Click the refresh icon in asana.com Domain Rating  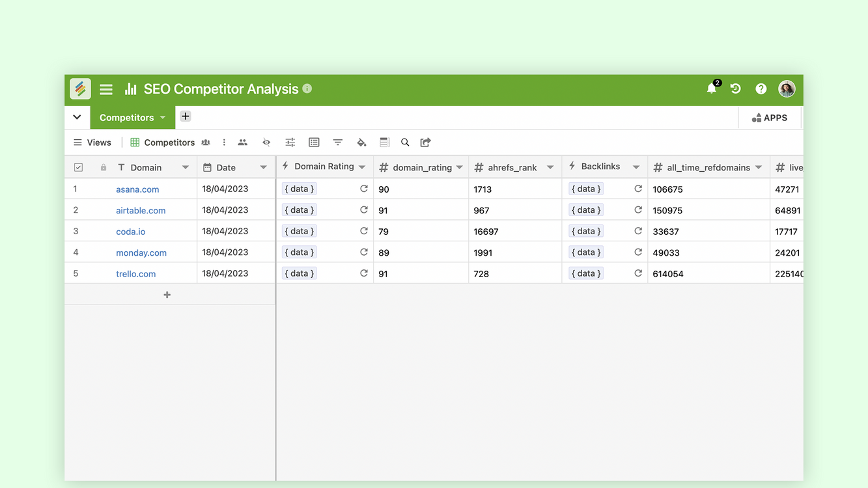pyautogui.click(x=364, y=189)
